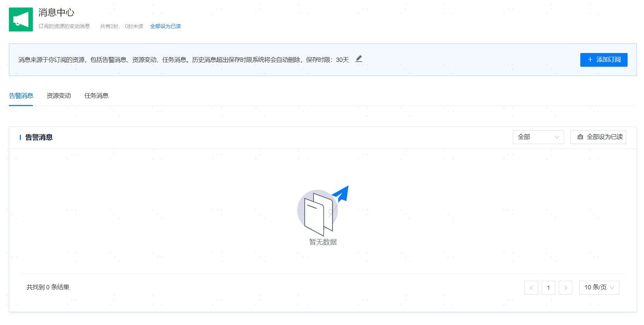Click the pencil icon to edit retention period

click(358, 59)
